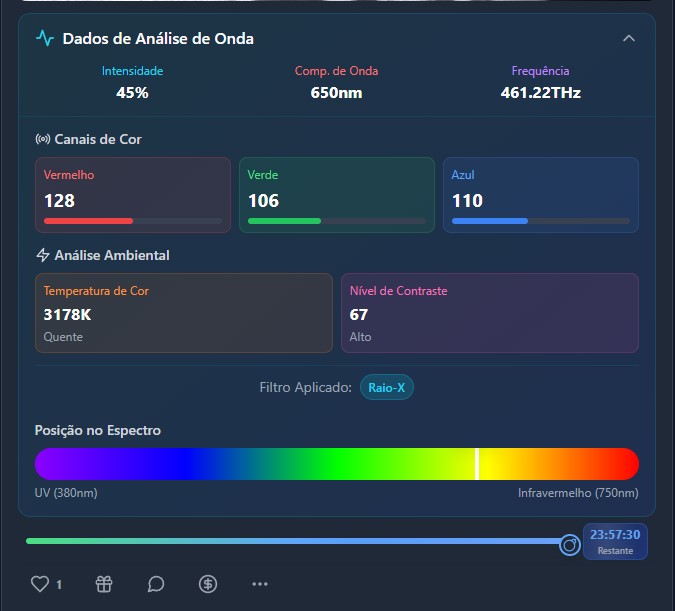675x611 pixels.
Task: Select the Azul channel card
Action: pyautogui.click(x=541, y=195)
